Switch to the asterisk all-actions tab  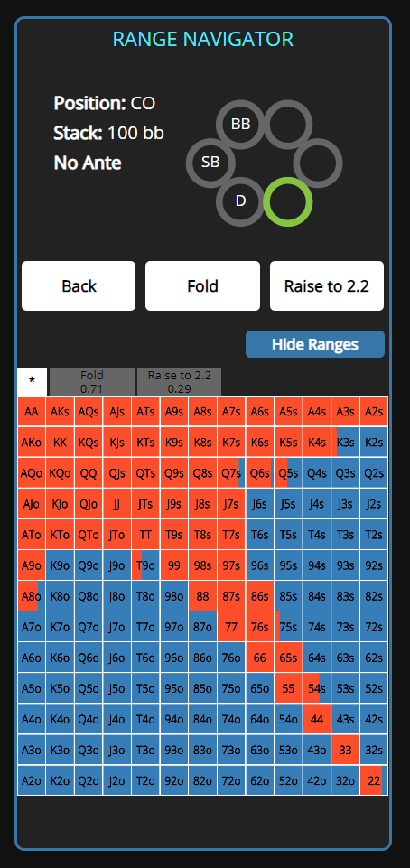coord(33,381)
